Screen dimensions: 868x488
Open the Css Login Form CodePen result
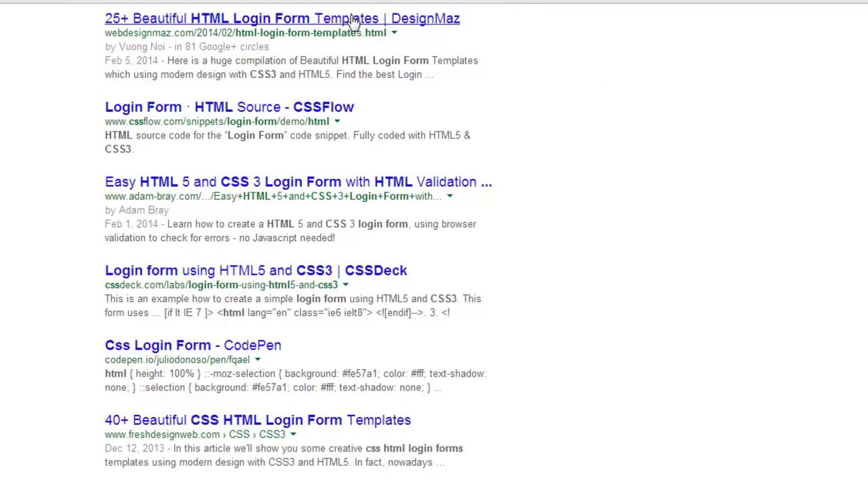pyautogui.click(x=193, y=345)
